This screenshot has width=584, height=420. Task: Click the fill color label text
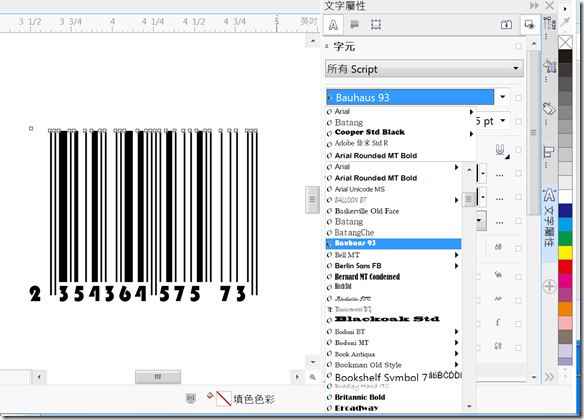tap(254, 399)
